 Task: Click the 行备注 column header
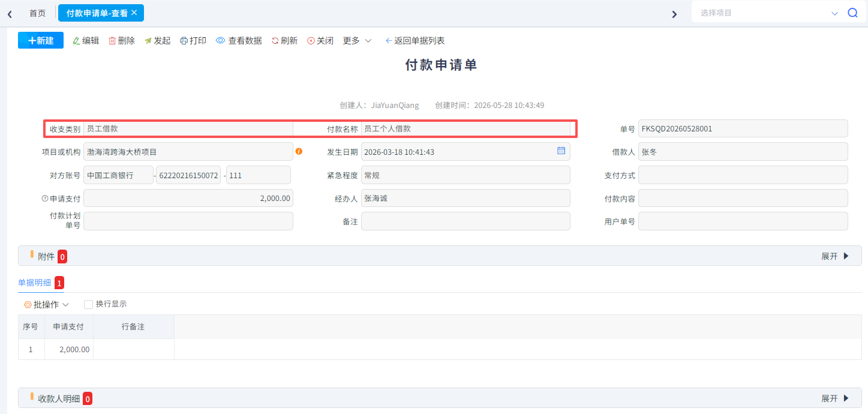coord(134,327)
